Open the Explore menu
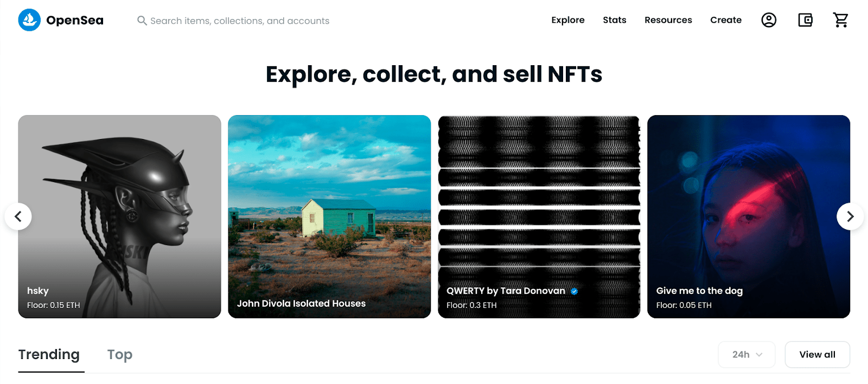The image size is (868, 384). click(x=567, y=20)
